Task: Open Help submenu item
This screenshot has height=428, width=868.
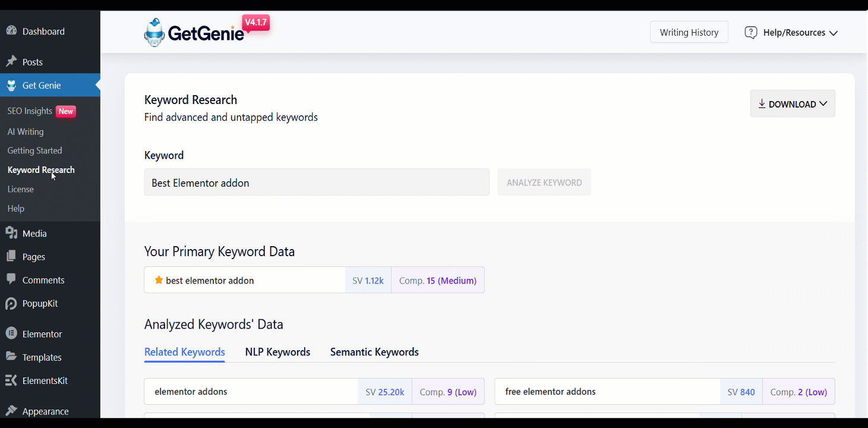Action: point(16,208)
